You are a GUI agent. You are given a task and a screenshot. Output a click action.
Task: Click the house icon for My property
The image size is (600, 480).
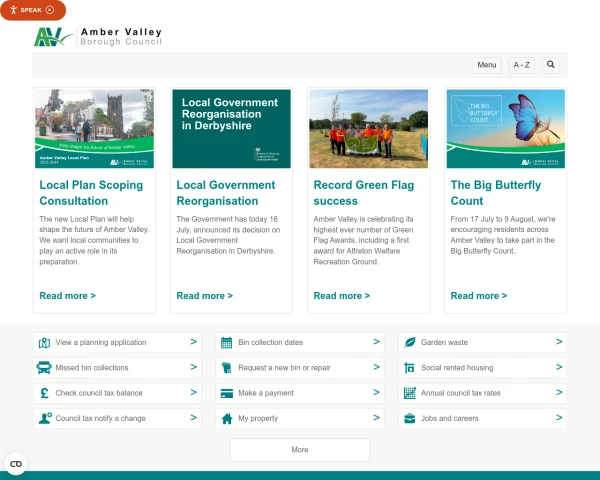point(227,419)
